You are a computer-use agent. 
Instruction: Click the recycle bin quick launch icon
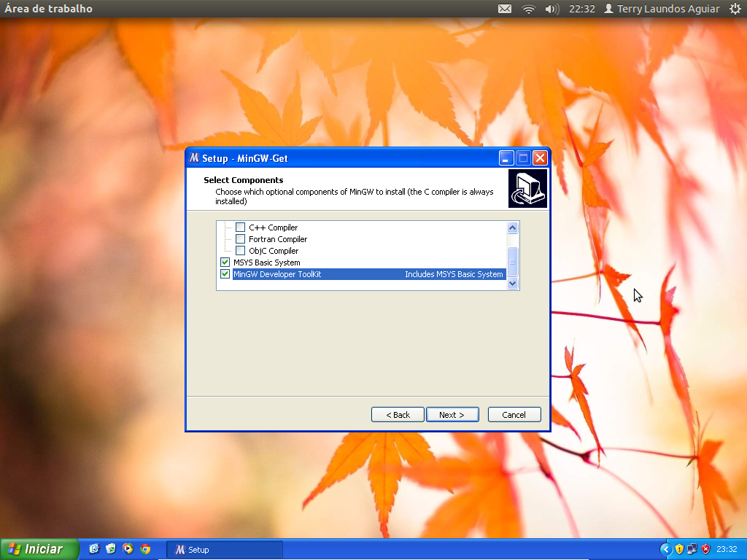tap(111, 549)
